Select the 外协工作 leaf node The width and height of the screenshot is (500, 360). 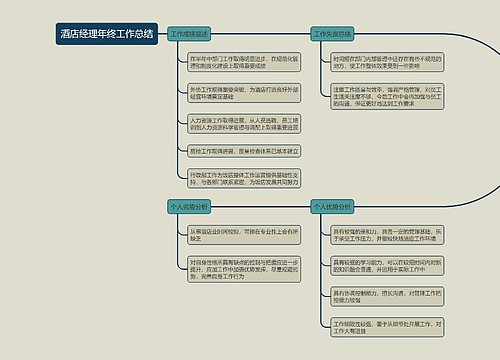click(x=244, y=93)
